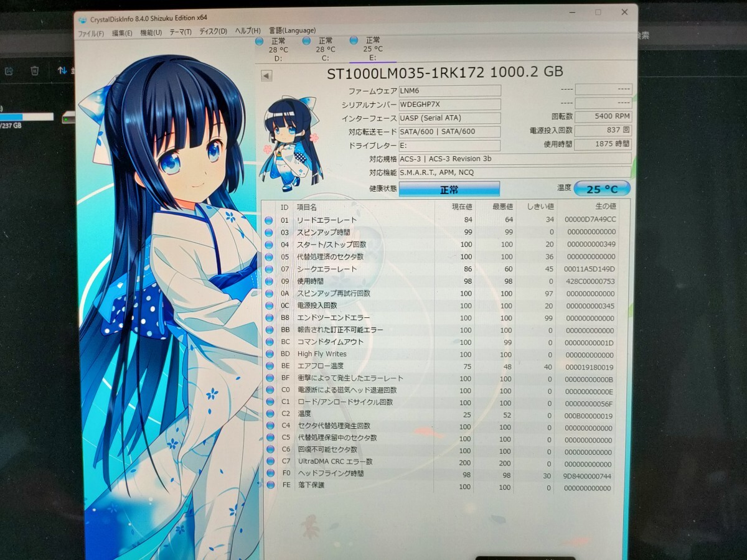Screen dimensions: 747x560
Task: Click status orb for ID FE 落下保護
Action: 270,485
